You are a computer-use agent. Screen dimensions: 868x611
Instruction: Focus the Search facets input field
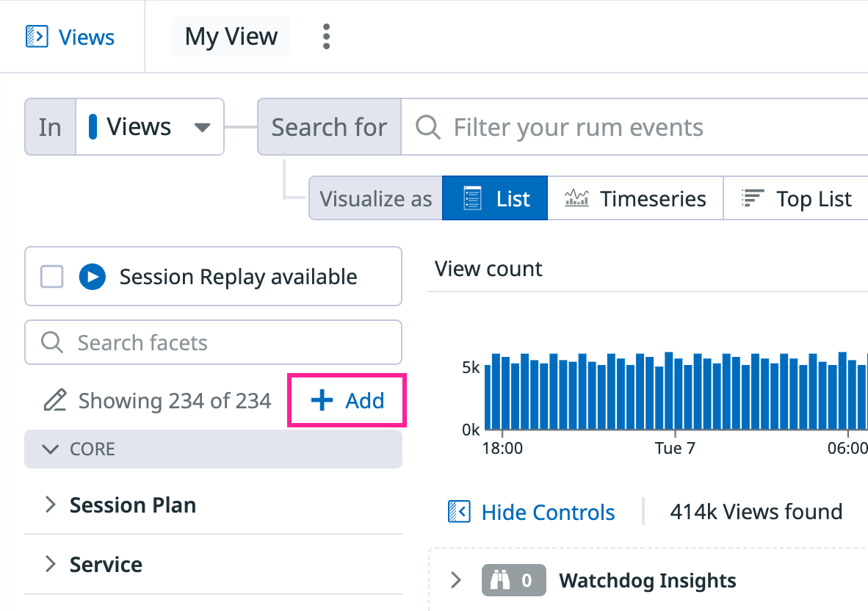click(x=213, y=342)
